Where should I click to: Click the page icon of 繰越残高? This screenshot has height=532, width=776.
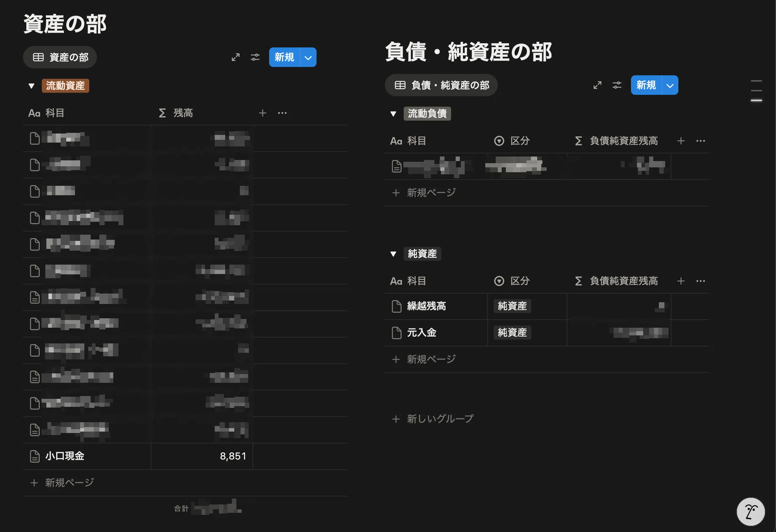(x=397, y=306)
